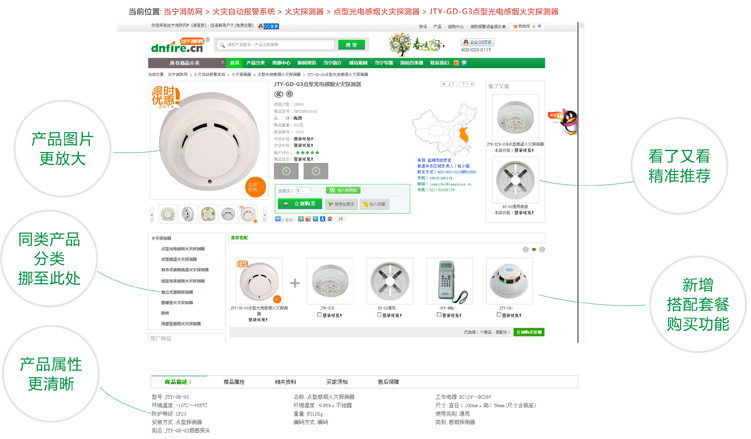The height and width of the screenshot is (439, 751).
Task: Select the second product thumbnail image
Action: pos(188,215)
